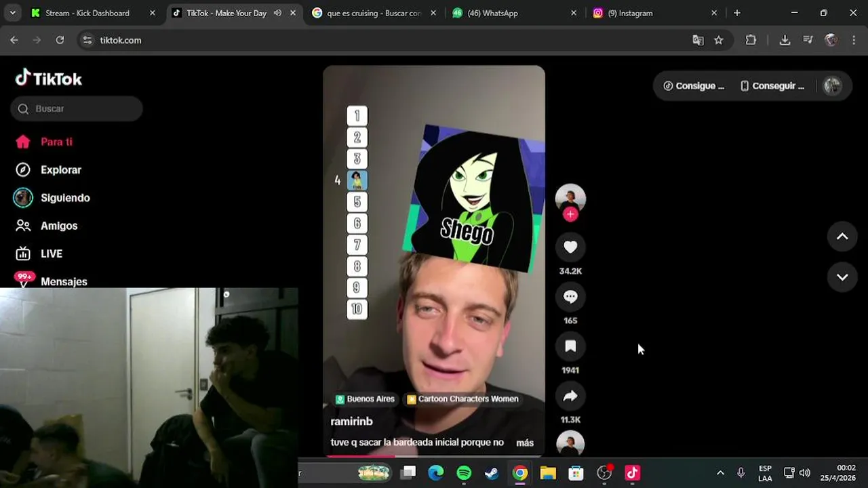Like the video with the heart icon

570,247
